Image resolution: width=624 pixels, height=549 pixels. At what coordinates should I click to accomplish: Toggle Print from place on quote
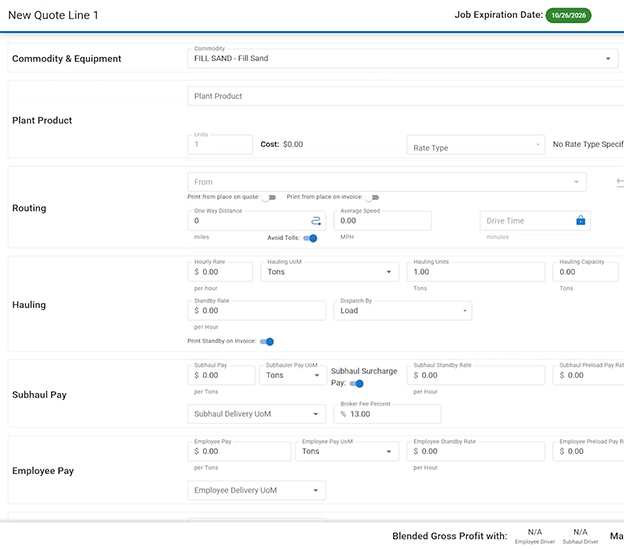tap(269, 197)
